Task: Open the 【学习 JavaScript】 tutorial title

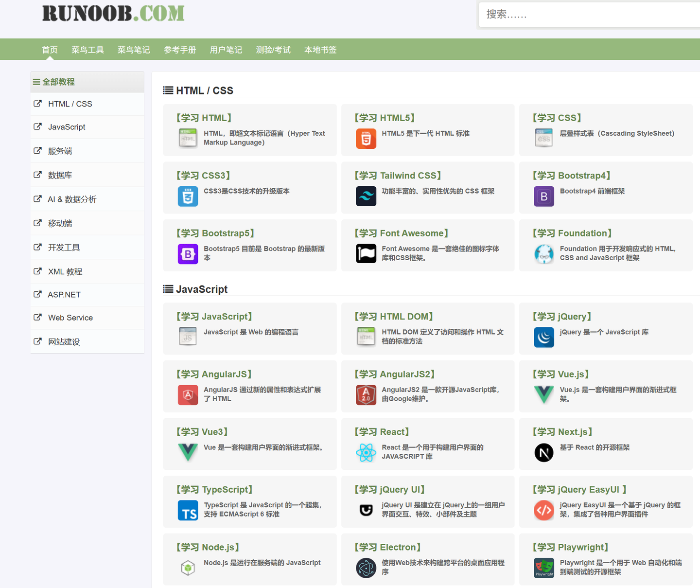Action: (214, 317)
